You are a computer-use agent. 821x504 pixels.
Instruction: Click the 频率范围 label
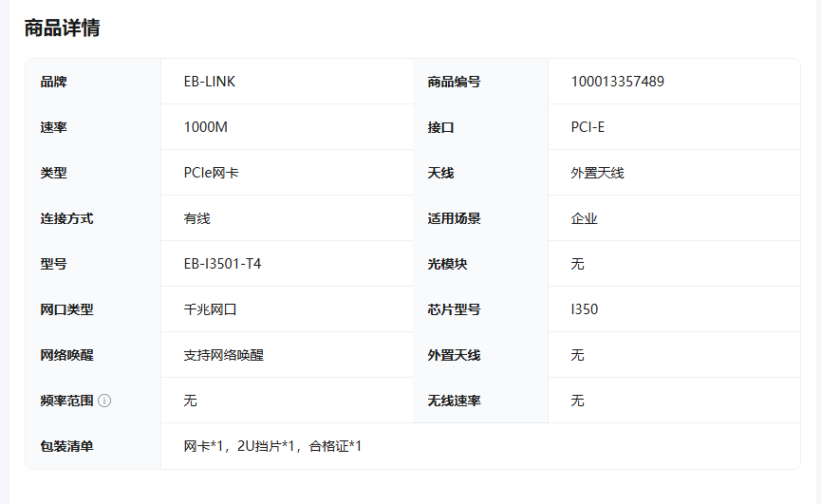tap(66, 401)
